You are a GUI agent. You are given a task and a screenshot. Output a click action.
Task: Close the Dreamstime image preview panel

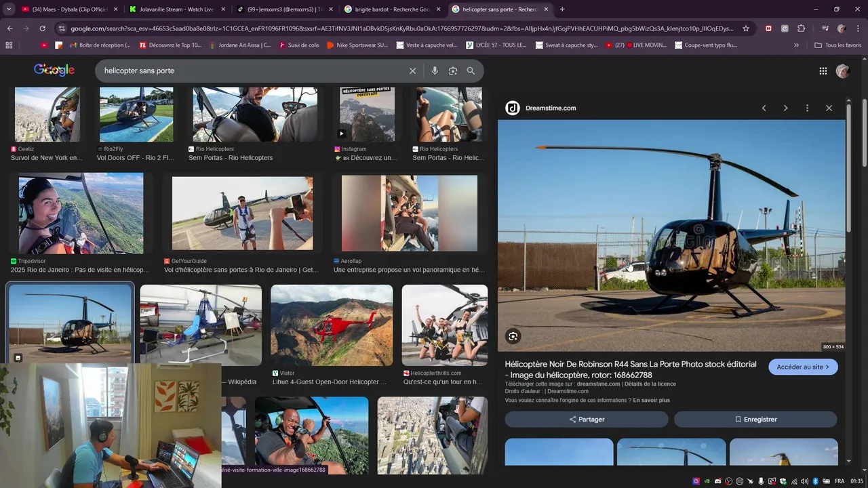[x=829, y=108]
